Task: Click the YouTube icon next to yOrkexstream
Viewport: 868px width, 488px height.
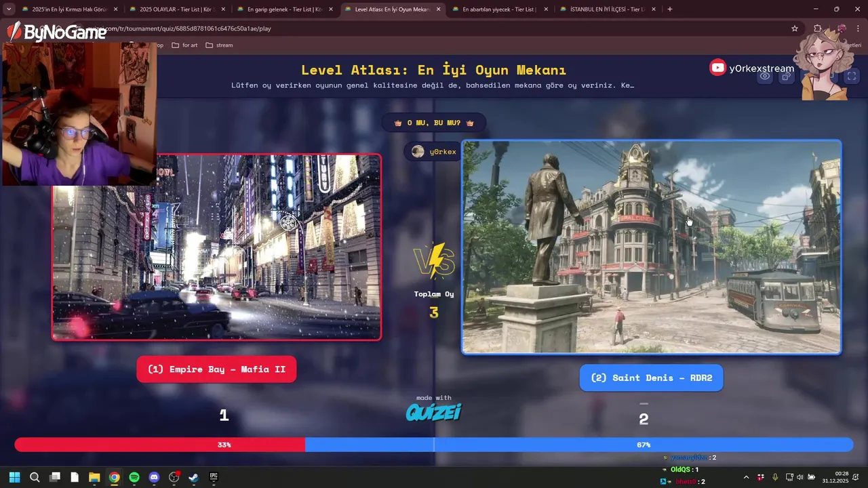Action: (717, 68)
